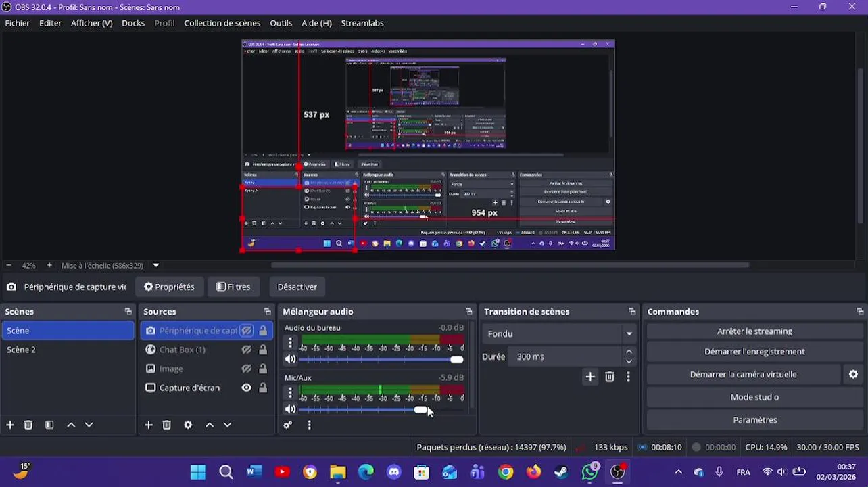868x487 pixels.
Task: Open Paramètres from Commandes panel
Action: [x=754, y=420]
